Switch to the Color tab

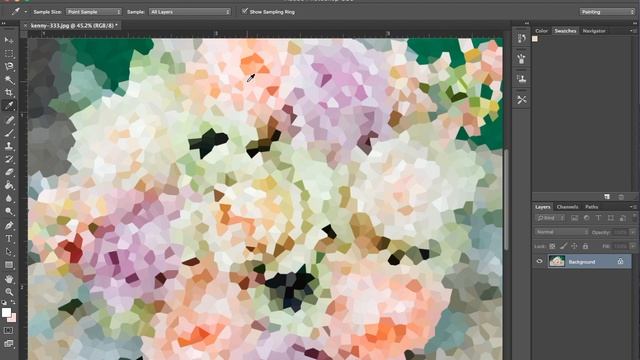click(x=542, y=31)
